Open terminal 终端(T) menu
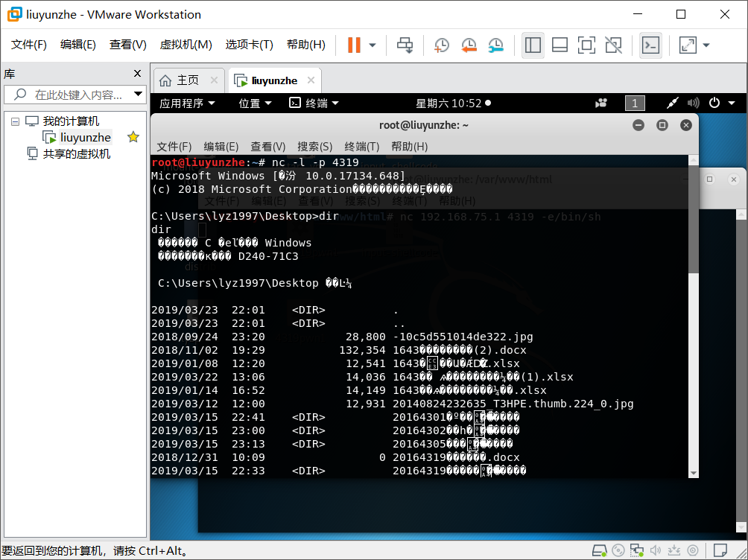This screenshot has width=748, height=560. tap(361, 147)
